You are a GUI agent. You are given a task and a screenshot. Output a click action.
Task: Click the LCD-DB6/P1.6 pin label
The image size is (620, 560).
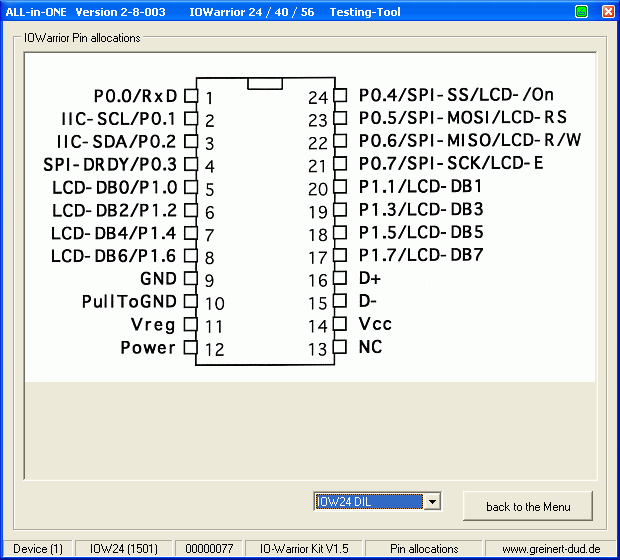coord(113,256)
